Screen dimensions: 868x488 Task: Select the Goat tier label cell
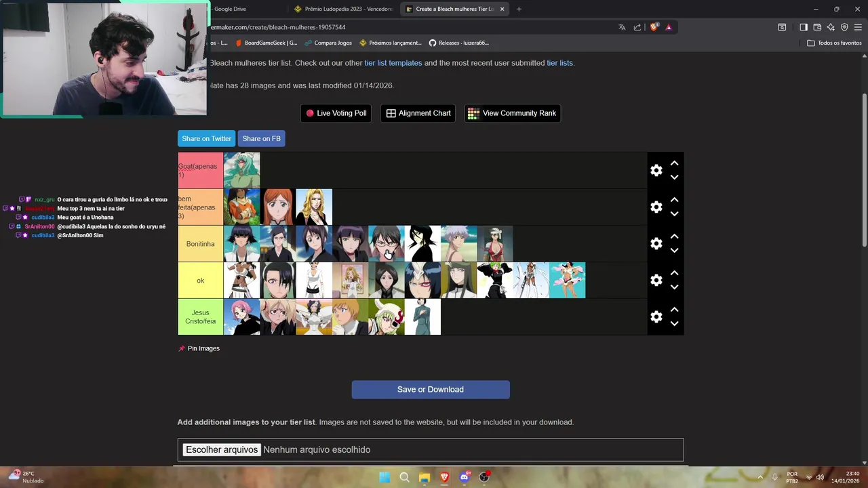tap(201, 170)
